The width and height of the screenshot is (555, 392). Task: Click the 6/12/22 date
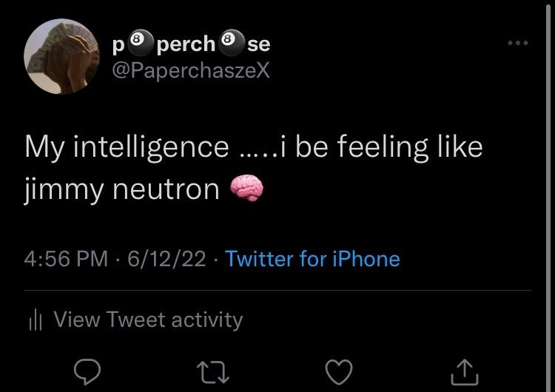click(x=166, y=259)
